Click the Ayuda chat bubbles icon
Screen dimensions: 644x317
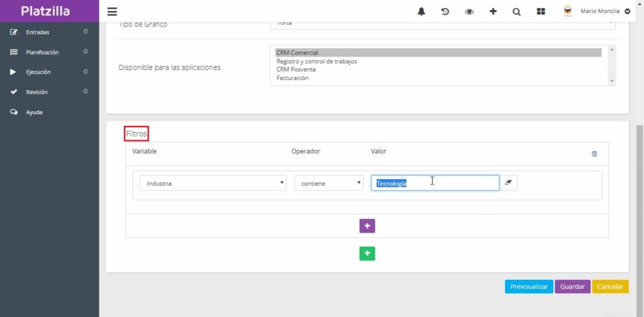coord(14,112)
